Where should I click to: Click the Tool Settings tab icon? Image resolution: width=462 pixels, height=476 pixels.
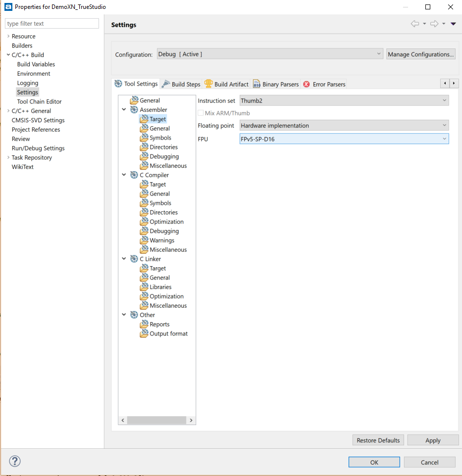[118, 84]
